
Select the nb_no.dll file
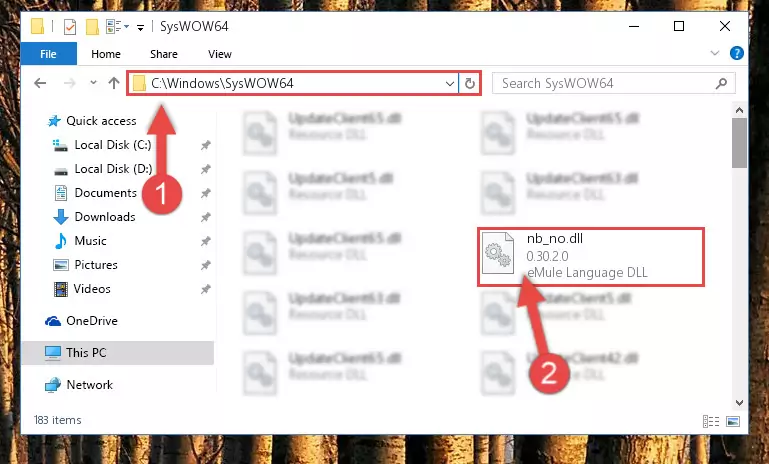coord(591,257)
